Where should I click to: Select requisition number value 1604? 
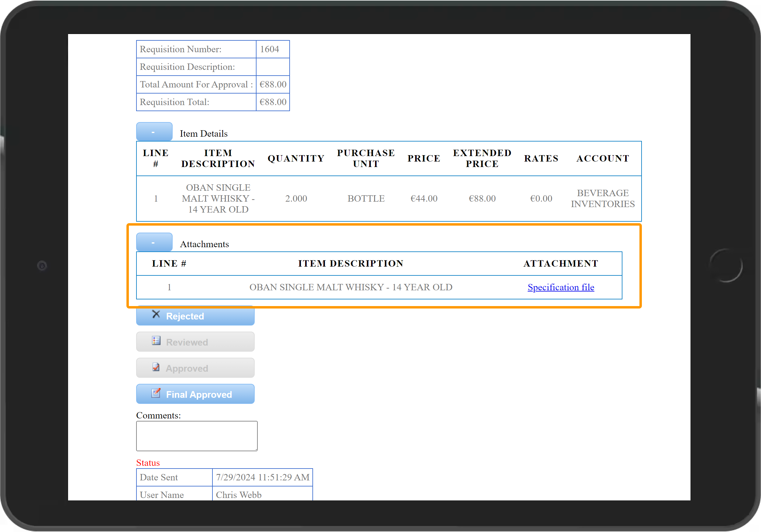(x=270, y=49)
